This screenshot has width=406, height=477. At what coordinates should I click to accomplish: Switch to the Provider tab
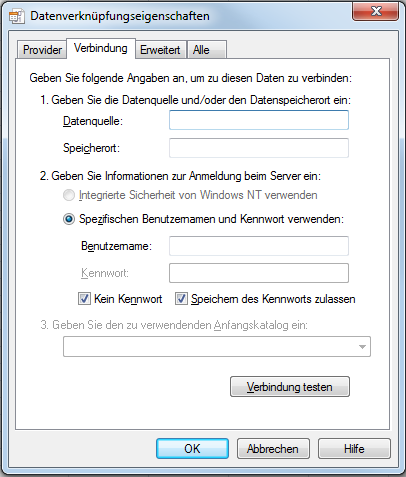click(42, 50)
